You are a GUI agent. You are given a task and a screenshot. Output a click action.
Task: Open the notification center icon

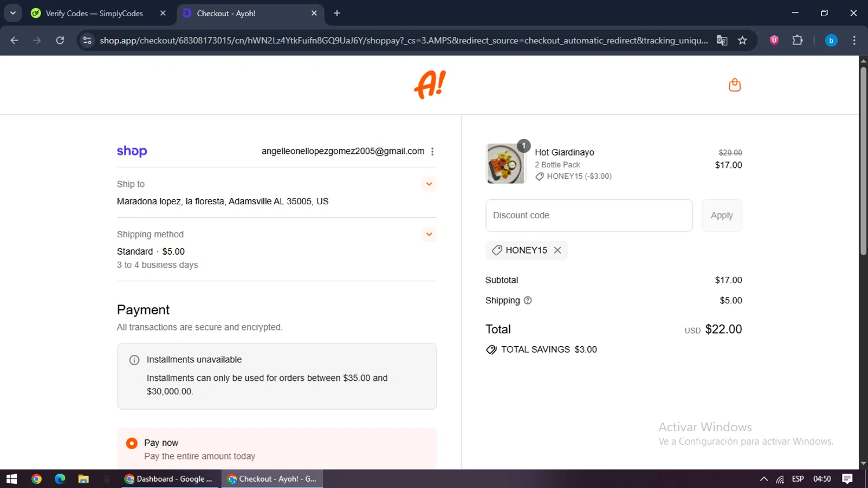tap(847, 479)
